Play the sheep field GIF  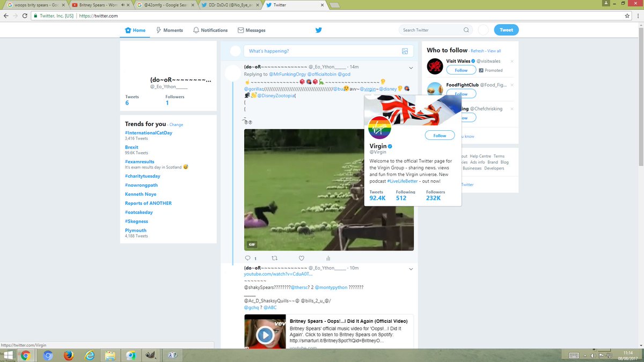(329, 189)
